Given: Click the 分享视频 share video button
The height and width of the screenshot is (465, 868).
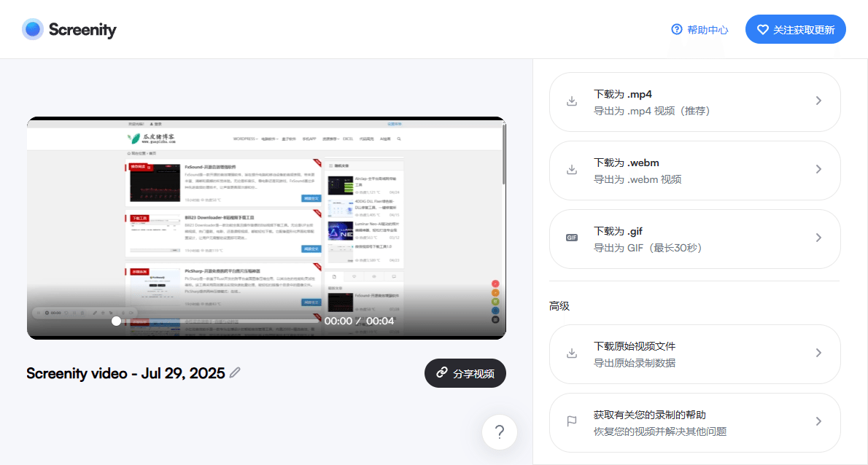Looking at the screenshot, I should [x=465, y=373].
